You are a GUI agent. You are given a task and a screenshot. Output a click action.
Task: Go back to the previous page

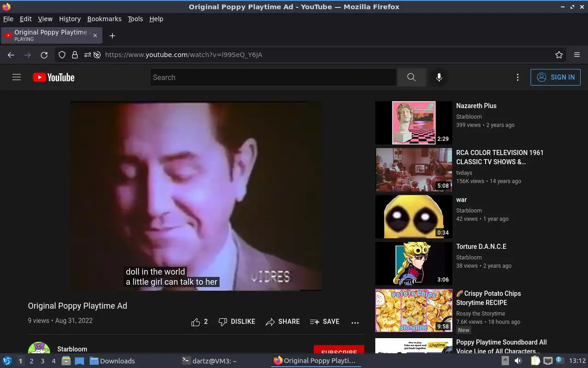pos(11,55)
